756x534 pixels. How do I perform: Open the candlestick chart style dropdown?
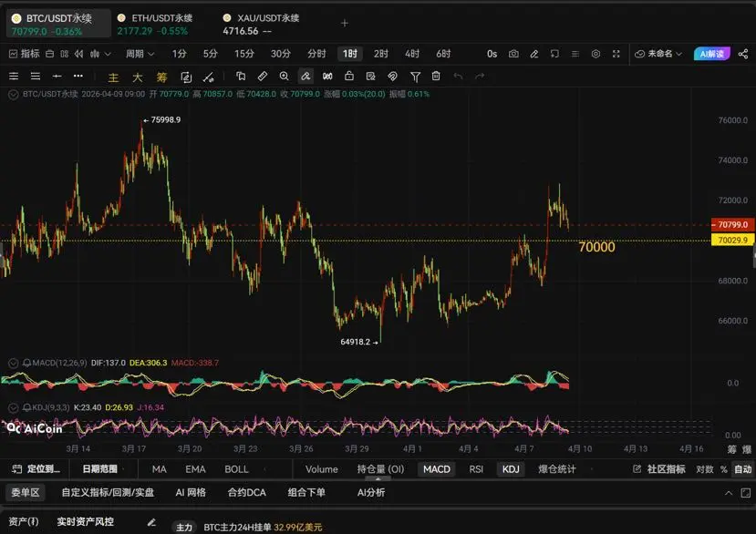tap(100, 54)
